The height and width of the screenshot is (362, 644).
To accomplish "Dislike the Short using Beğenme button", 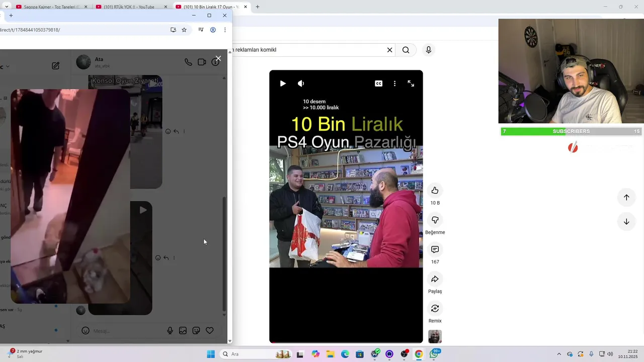I will click(435, 220).
